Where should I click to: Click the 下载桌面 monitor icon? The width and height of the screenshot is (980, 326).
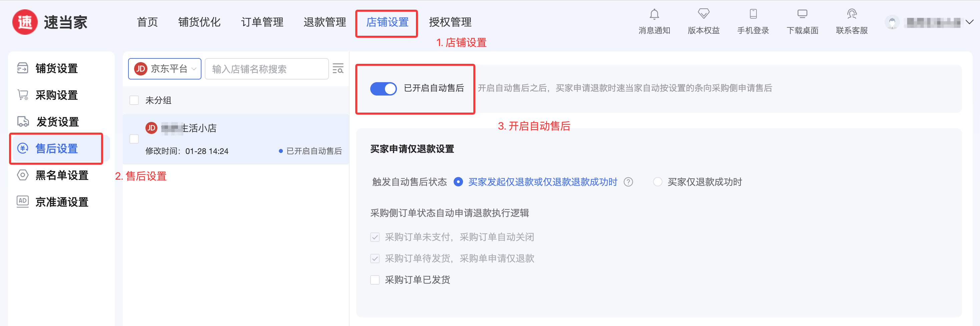[x=802, y=14]
